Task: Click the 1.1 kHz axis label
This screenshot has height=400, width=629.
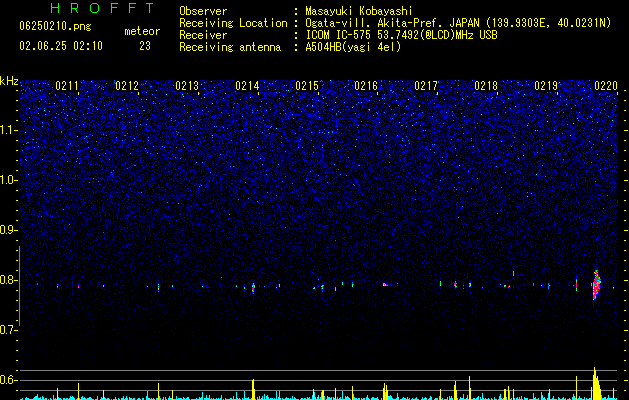Action: coord(9,130)
